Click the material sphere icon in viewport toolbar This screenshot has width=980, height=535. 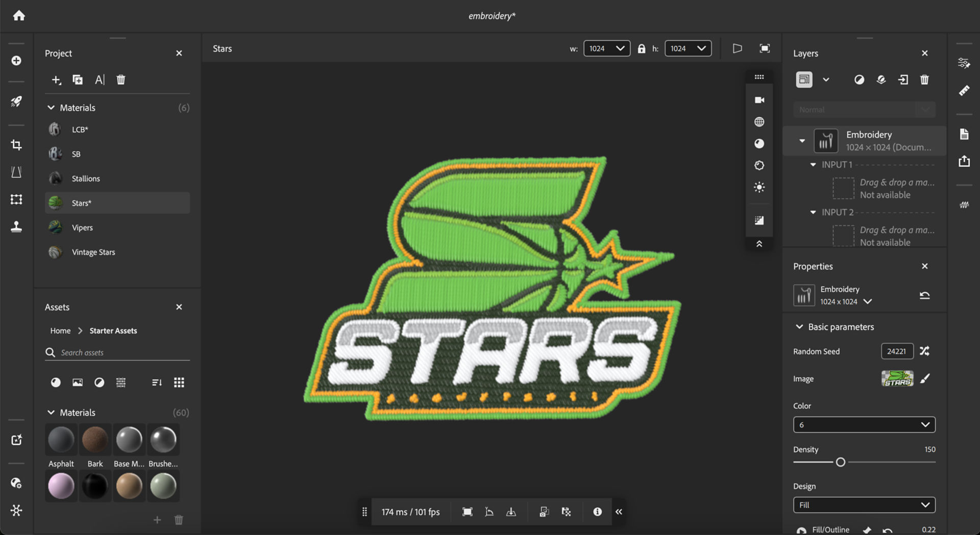coord(759,144)
